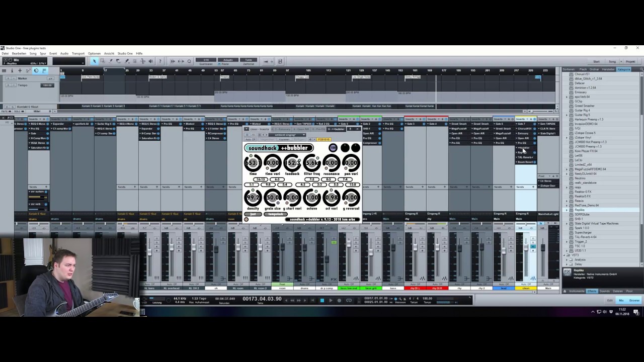Screen dimensions: 644x362
Task: Select the listen speaker tool
Action: coord(150,61)
